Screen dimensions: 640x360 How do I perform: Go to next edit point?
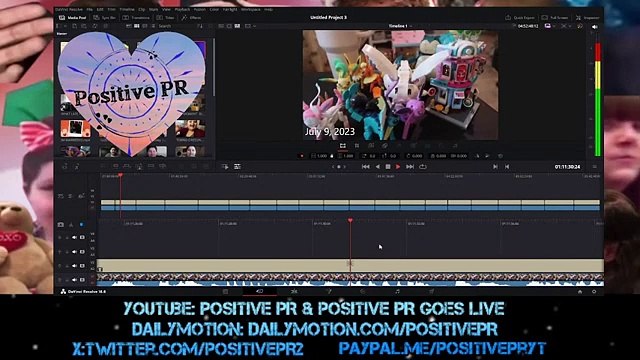[495, 167]
